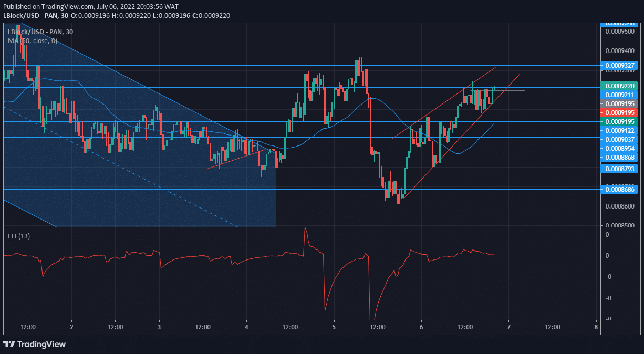Click the 0.0009327 price label
The width and height of the screenshot is (644, 354).
coord(620,66)
